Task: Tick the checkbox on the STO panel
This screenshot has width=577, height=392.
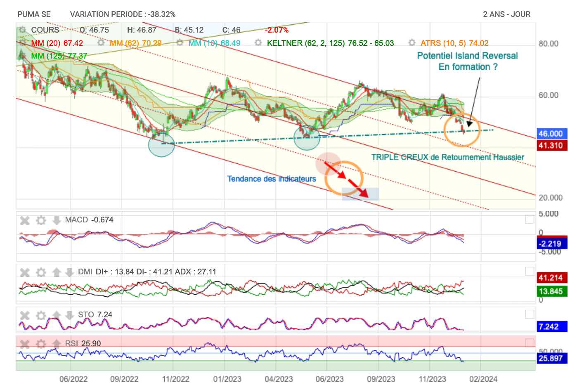Action: pyautogui.click(x=530, y=314)
